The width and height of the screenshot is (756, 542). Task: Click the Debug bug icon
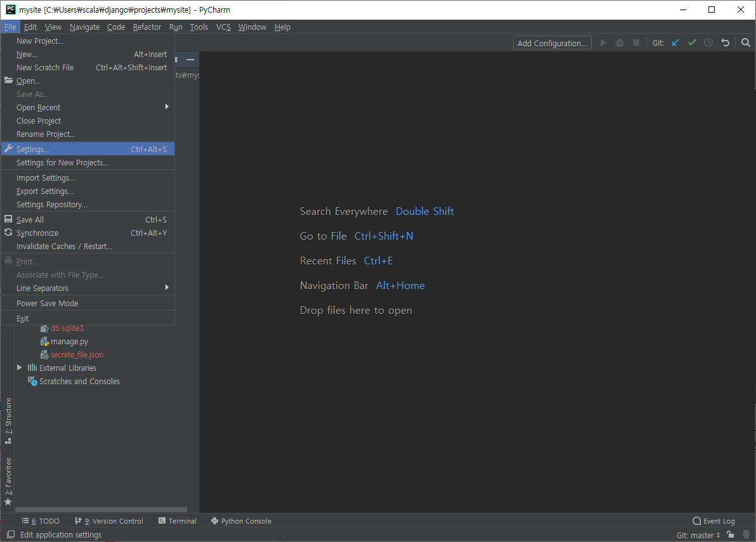(x=620, y=43)
